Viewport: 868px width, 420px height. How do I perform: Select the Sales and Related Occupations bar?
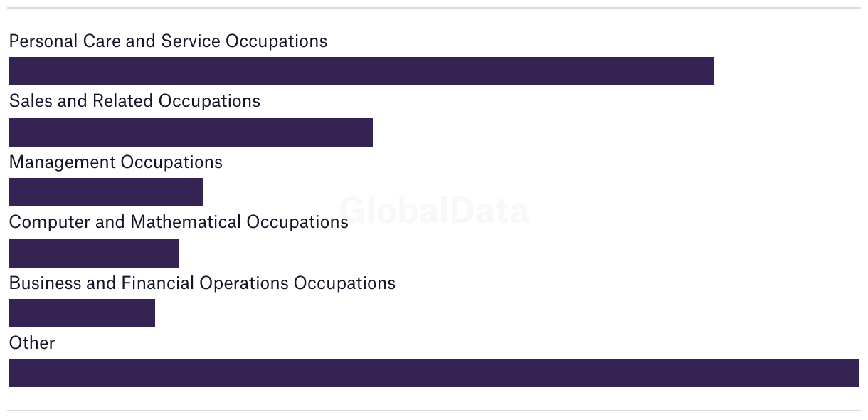point(191,132)
